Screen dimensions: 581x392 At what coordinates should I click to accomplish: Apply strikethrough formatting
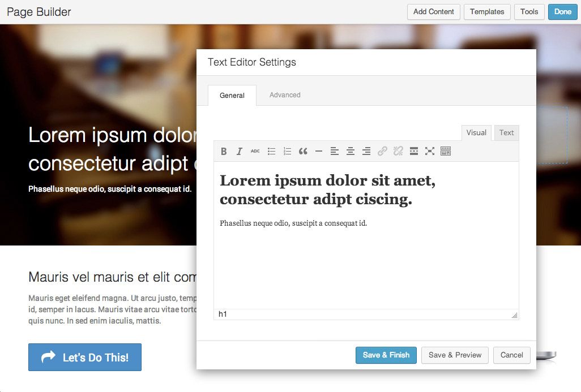255,151
